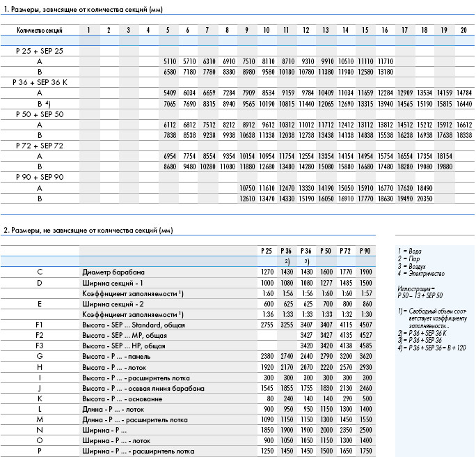Click the section heading 'Размеры, зависящие от количества секций'
This screenshot has height=457, width=476.
(84, 10)
